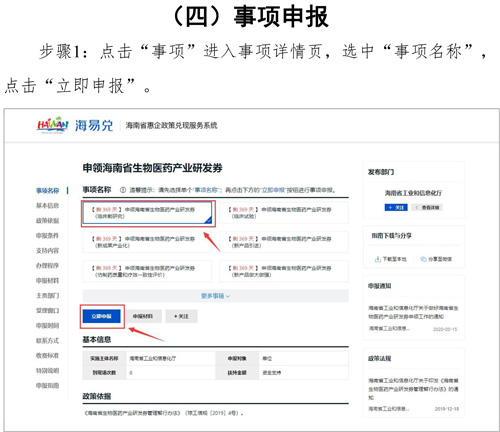Image resolution: width=500 pixels, height=432 pixels.
Task: Click the 海易兑 brand logo
Action: click(94, 126)
